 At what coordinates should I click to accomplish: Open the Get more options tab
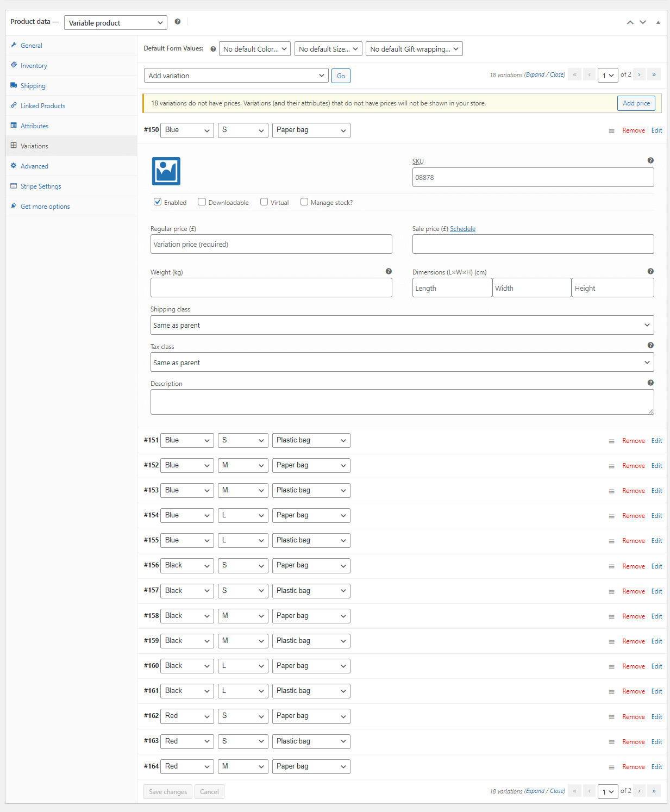pos(45,207)
